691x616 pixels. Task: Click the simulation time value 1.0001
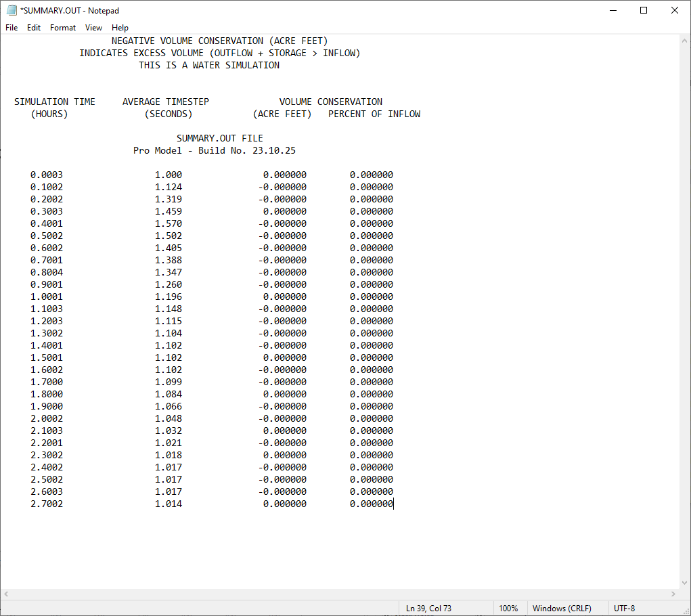coord(47,296)
